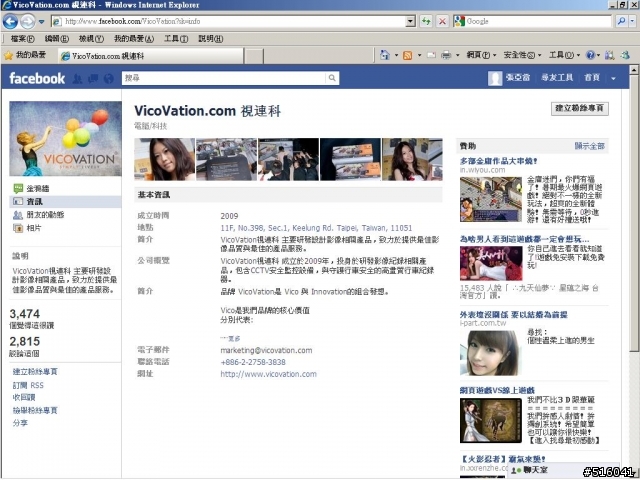
Task: Open first photo thumbnail of woman's face
Action: coord(164,159)
